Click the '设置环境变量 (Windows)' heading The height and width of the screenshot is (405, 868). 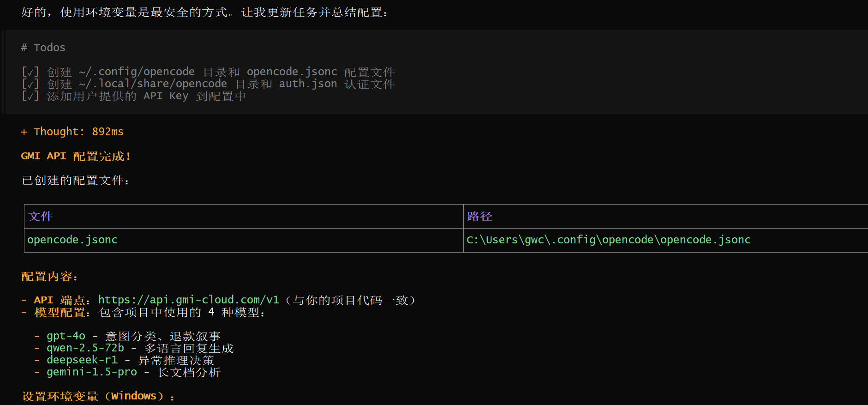(x=98, y=396)
